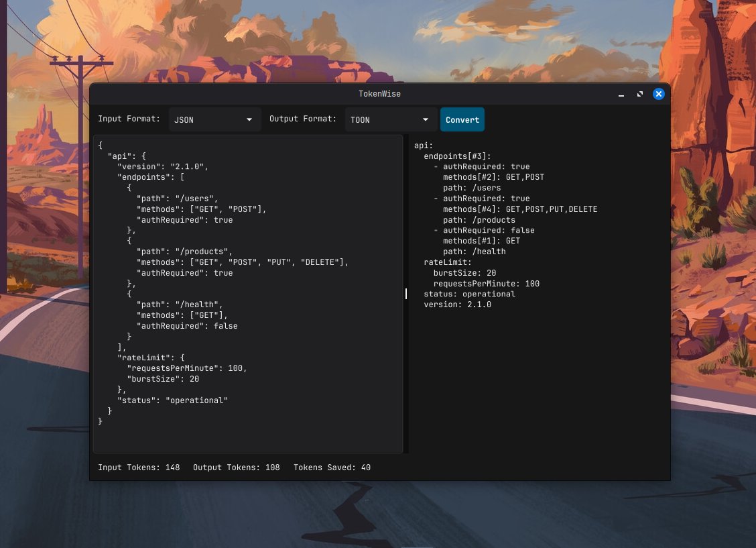Screen dimensions: 756x548
Task: Click the input panel scrollbar
Action: tap(405, 294)
